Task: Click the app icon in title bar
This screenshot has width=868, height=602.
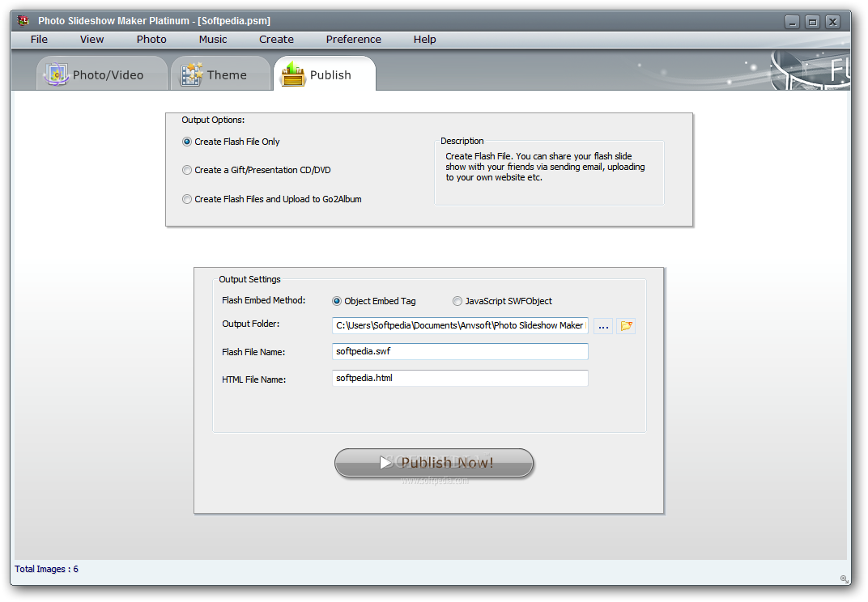Action: [x=23, y=21]
